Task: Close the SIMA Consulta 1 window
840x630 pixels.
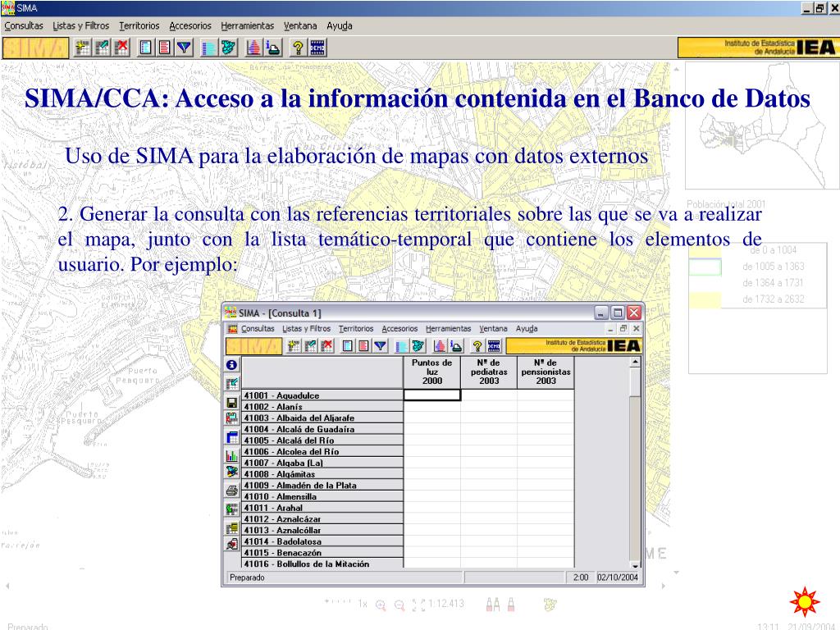Action: (x=634, y=313)
